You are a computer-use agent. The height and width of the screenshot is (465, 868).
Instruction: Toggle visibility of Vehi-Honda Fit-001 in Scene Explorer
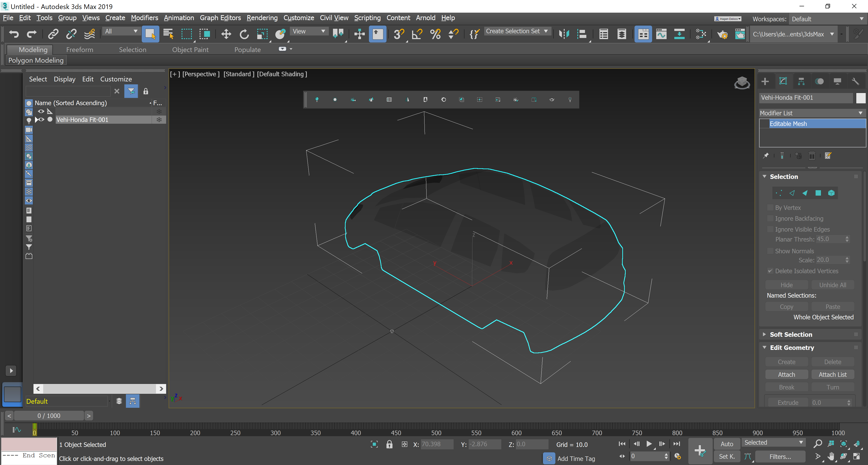(x=41, y=119)
